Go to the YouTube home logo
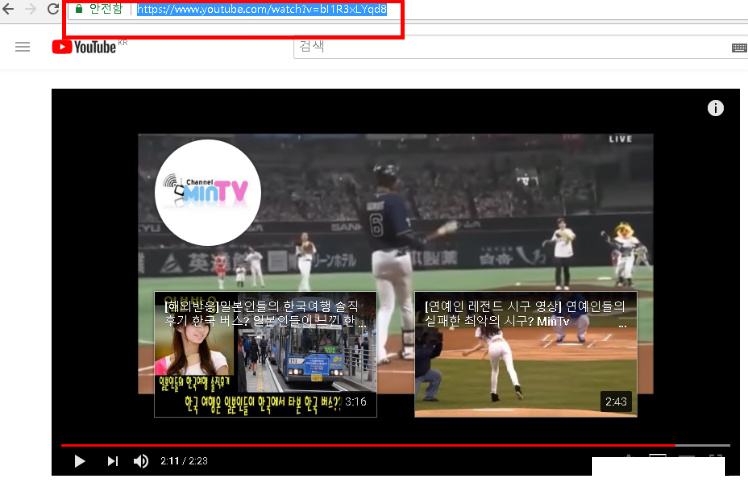The image size is (748, 491). click(x=84, y=47)
